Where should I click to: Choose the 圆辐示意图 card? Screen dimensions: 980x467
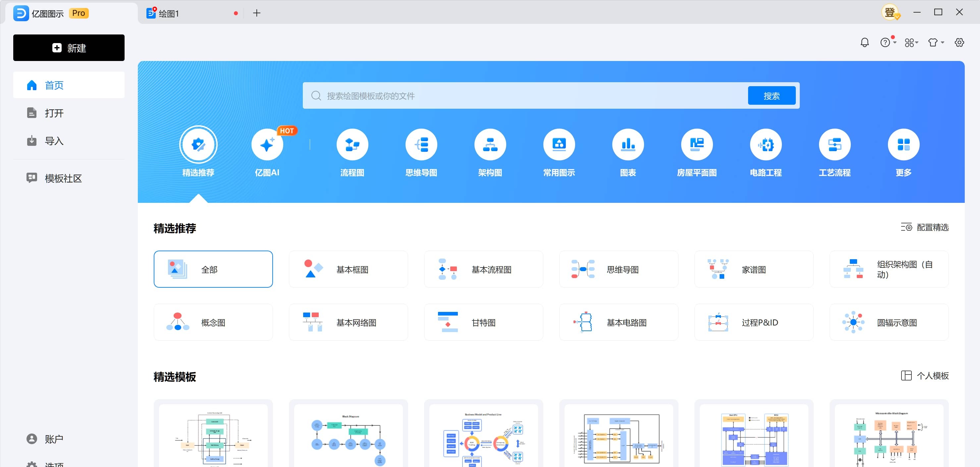click(889, 322)
